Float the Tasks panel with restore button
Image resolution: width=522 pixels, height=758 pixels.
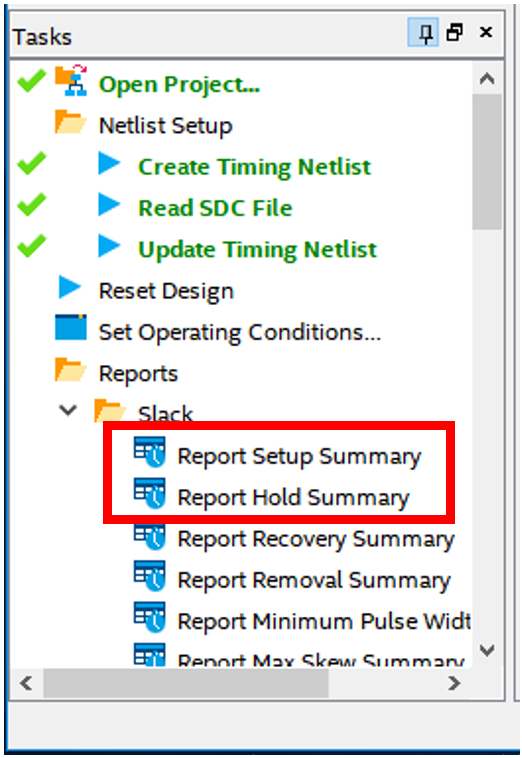click(455, 32)
